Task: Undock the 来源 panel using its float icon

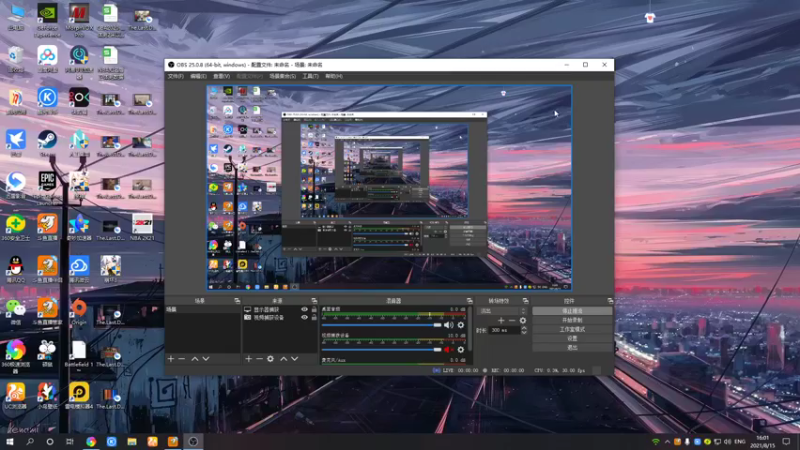Action: pyautogui.click(x=314, y=301)
